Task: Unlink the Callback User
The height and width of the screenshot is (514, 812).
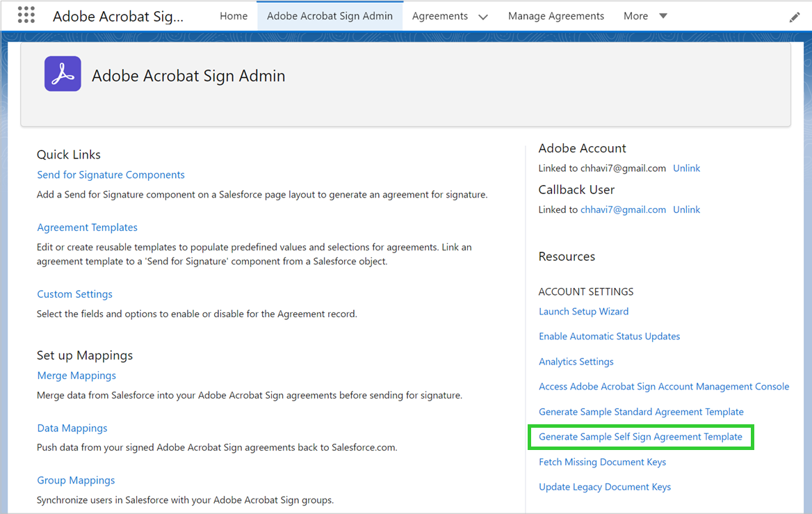Action: point(686,209)
